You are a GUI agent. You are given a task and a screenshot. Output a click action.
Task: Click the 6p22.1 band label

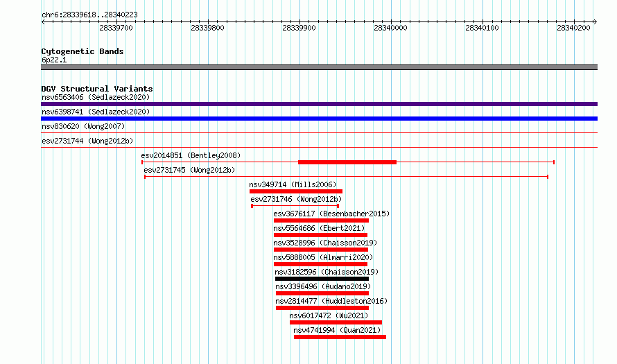pyautogui.click(x=54, y=60)
